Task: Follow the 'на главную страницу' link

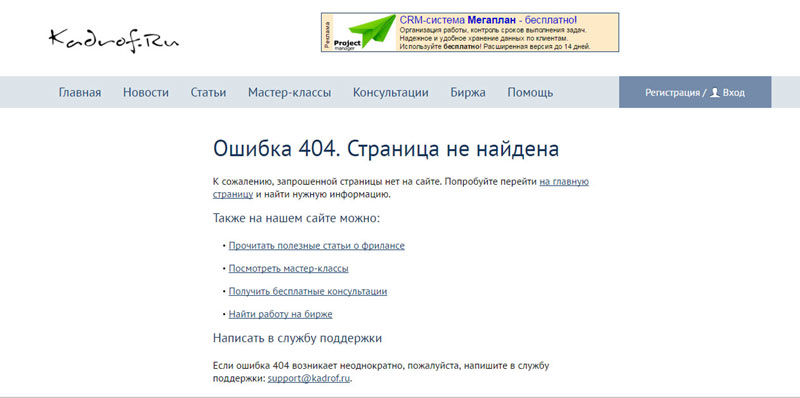Action: (x=564, y=182)
